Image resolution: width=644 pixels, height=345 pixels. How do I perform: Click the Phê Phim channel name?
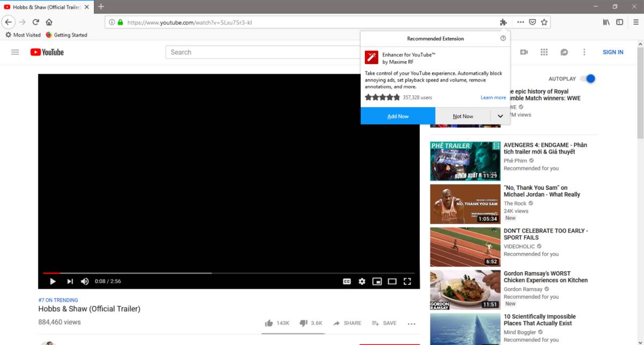(x=515, y=161)
